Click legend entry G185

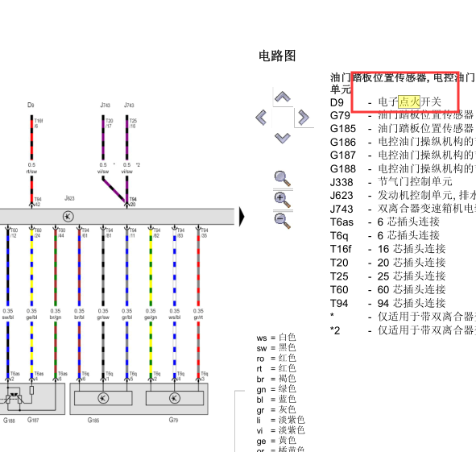click(x=403, y=129)
